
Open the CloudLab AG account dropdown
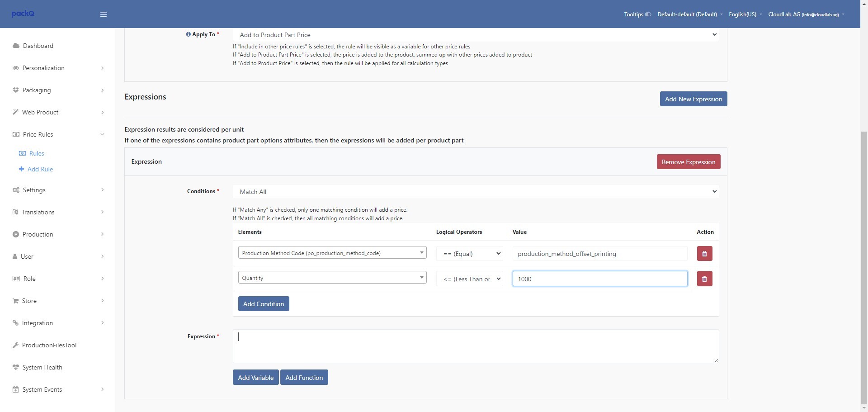[806, 14]
